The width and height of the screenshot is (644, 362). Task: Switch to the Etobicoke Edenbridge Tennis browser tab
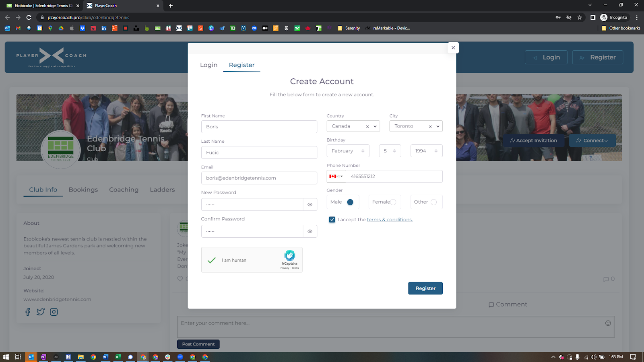(x=42, y=6)
